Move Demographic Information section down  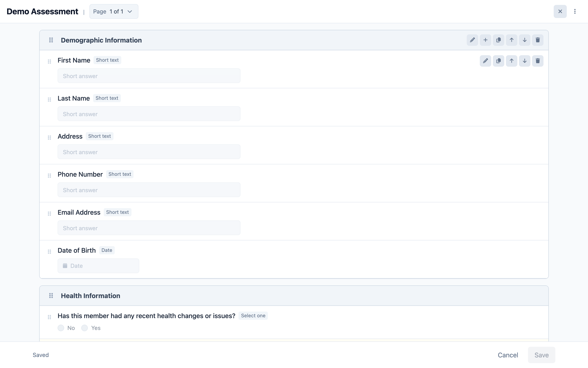pyautogui.click(x=525, y=40)
